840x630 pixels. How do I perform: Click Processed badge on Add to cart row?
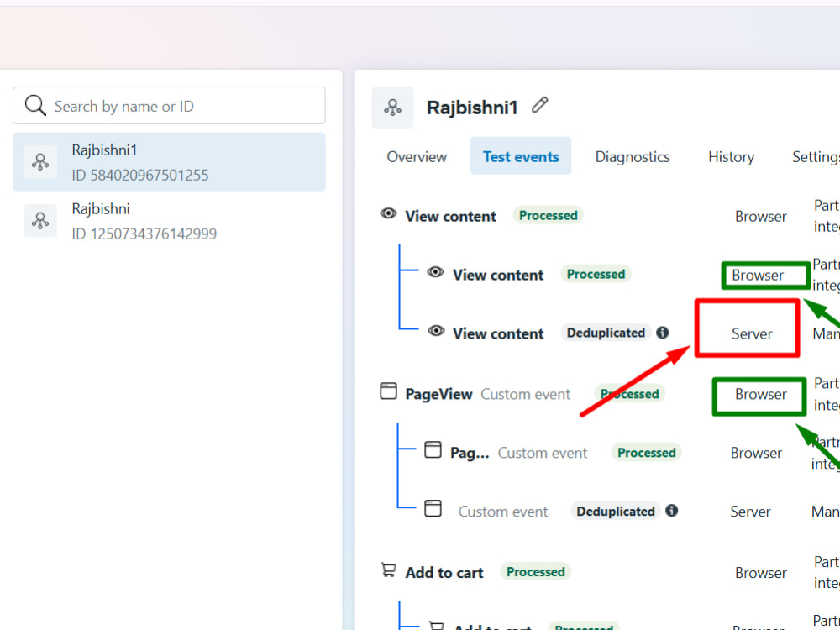(x=536, y=571)
